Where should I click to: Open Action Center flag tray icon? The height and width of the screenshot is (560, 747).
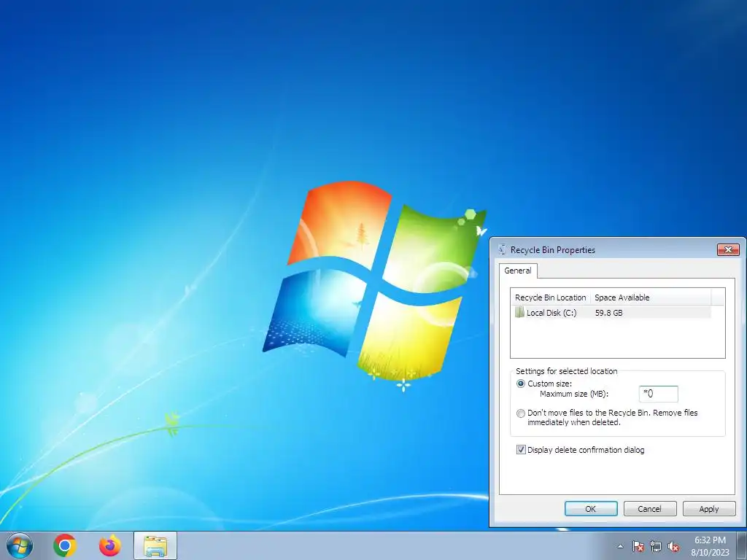(x=638, y=546)
